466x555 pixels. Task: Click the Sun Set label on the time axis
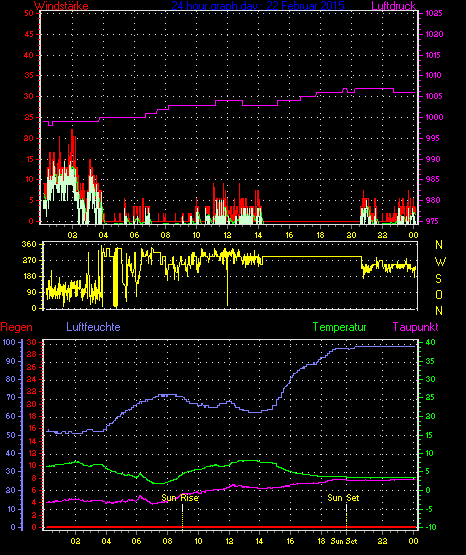(344, 541)
